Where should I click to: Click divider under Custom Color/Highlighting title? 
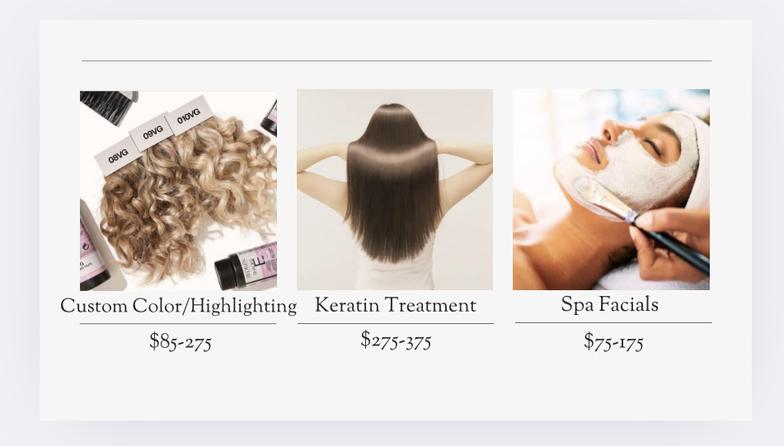point(178,324)
